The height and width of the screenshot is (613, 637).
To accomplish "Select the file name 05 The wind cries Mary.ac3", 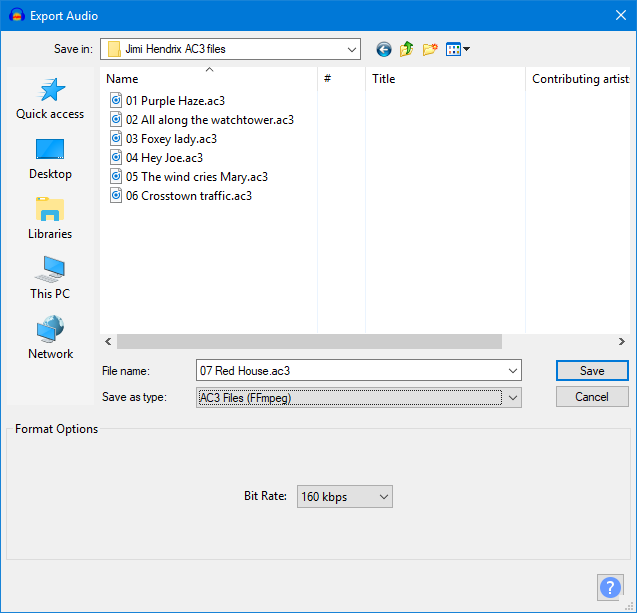I will pyautogui.click(x=197, y=177).
